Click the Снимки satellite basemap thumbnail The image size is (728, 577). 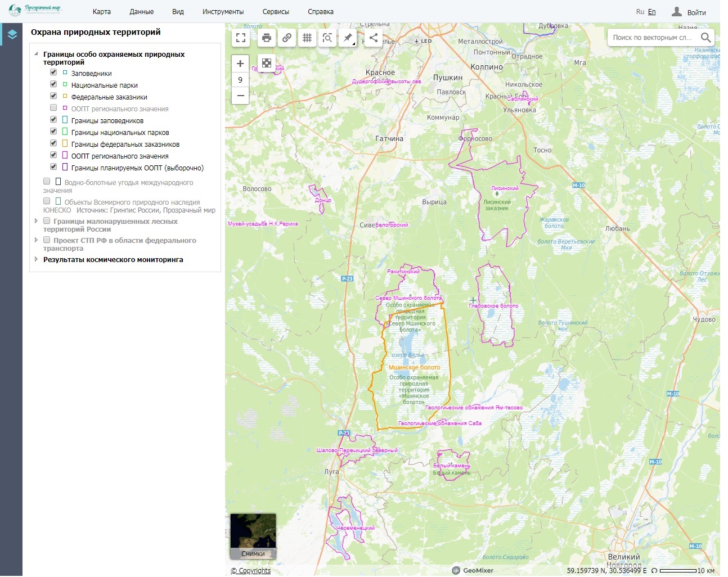[253, 536]
